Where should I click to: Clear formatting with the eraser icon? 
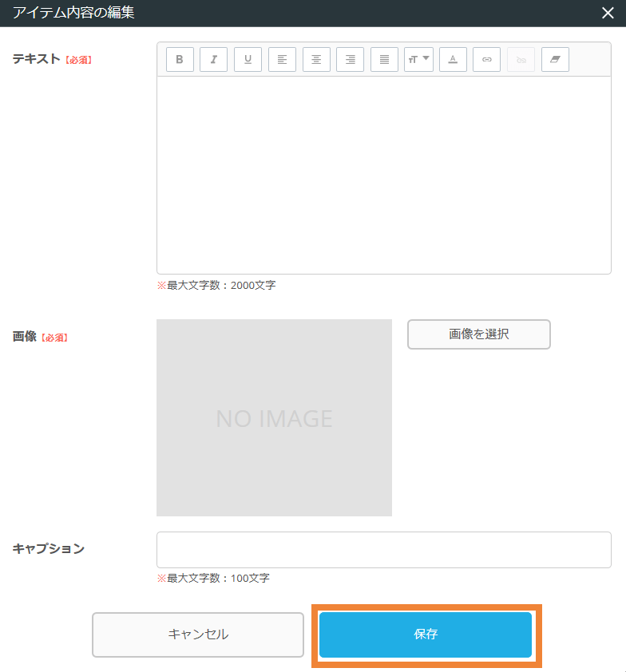pos(555,59)
